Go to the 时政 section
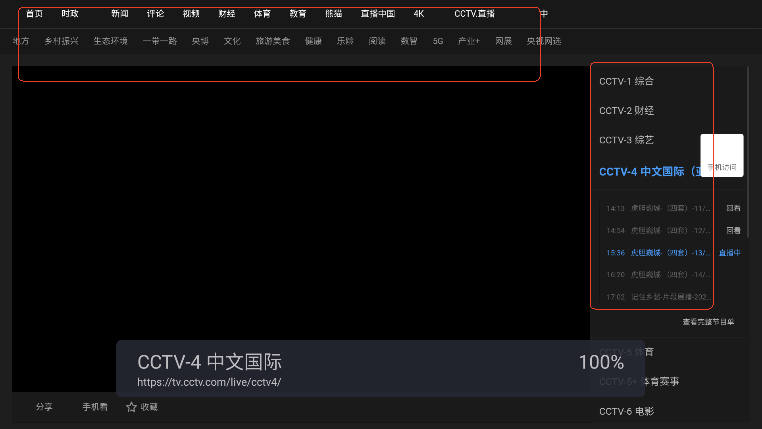The width and height of the screenshot is (762, 429). click(x=70, y=14)
